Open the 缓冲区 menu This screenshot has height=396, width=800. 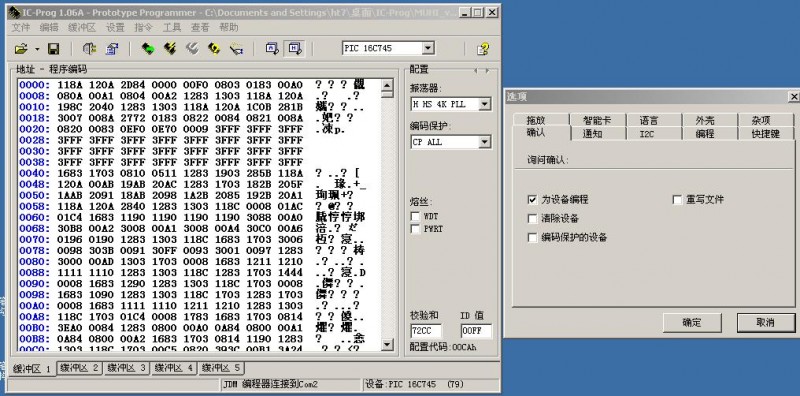tap(82, 28)
